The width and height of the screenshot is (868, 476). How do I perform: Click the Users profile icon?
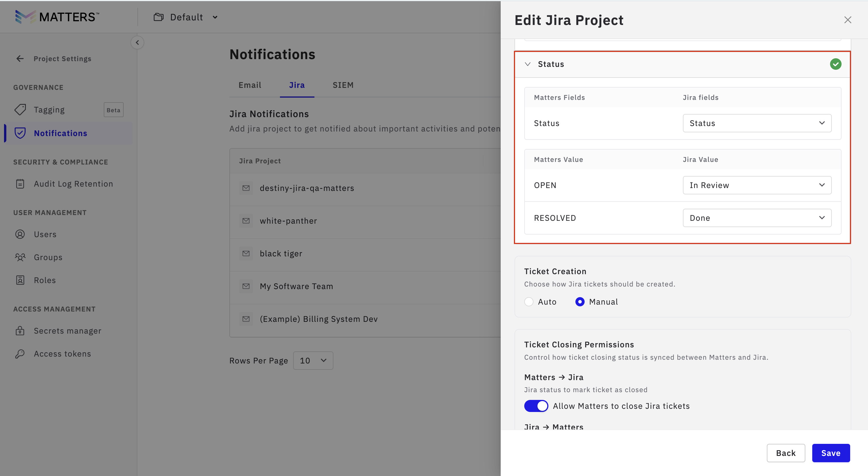(20, 234)
